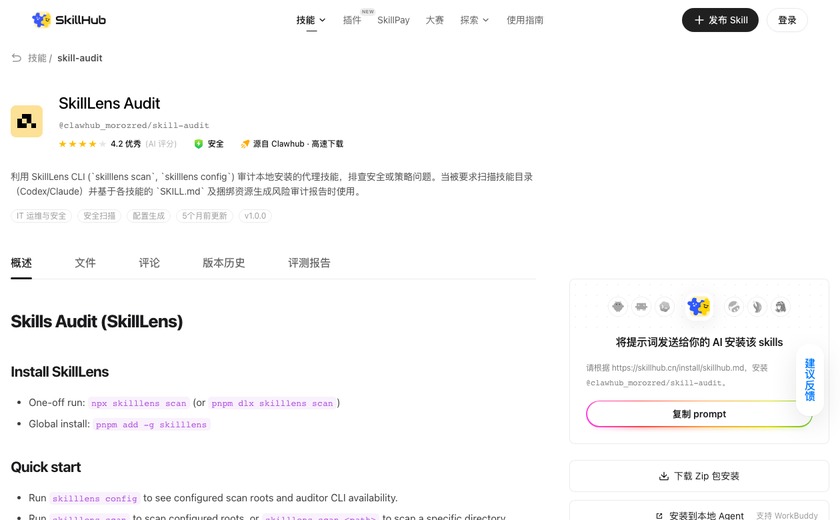
Task: Click the back arrow in breadcrumb
Action: coord(17,57)
